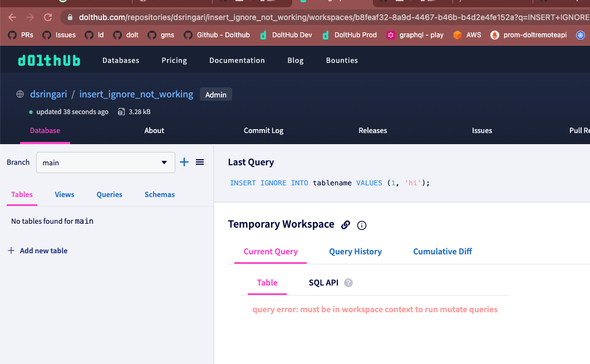
Task: Click the dolthub logo
Action: tap(49, 60)
